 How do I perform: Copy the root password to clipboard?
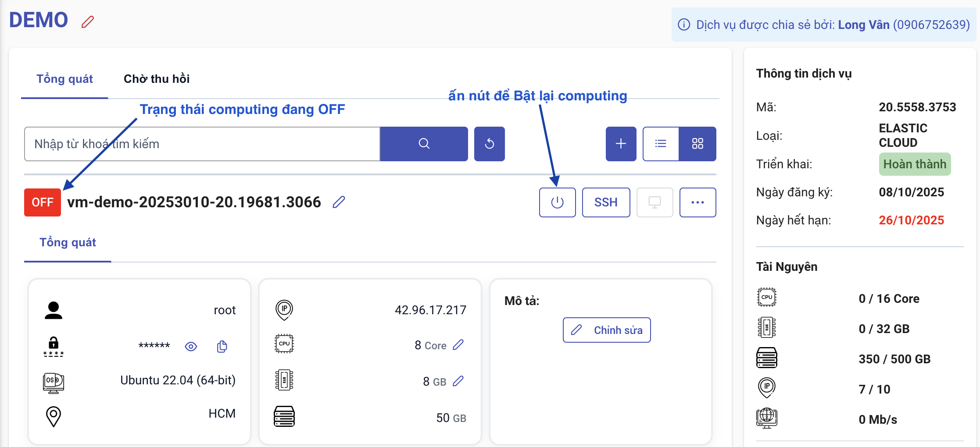click(x=222, y=347)
